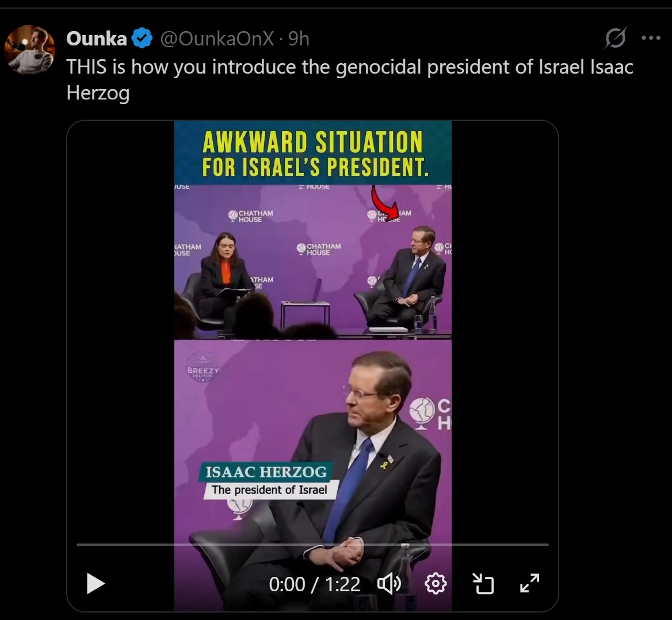
Task: Click the blue verified badge
Action: pyautogui.click(x=142, y=38)
